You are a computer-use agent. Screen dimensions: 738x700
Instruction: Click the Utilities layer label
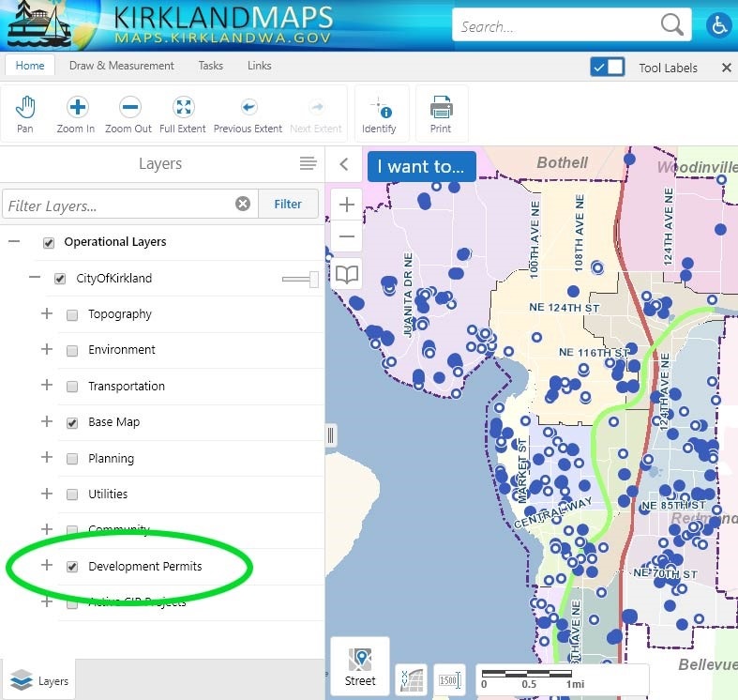108,494
